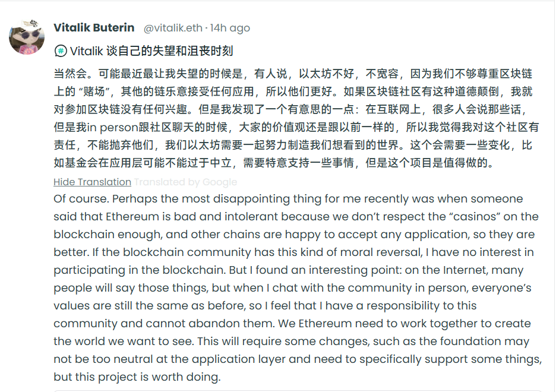The image size is (556, 392).
Task: Click the "14h ago" timestamp
Action: pyautogui.click(x=229, y=27)
